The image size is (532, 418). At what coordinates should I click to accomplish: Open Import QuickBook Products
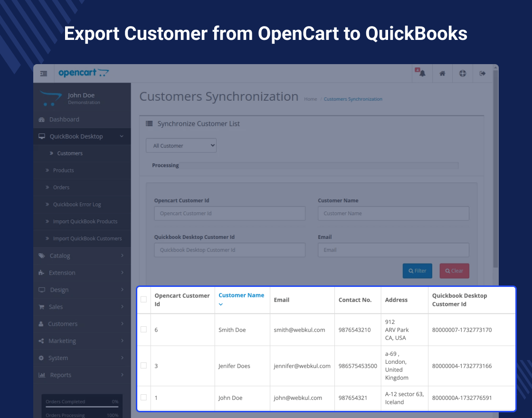tap(82, 221)
